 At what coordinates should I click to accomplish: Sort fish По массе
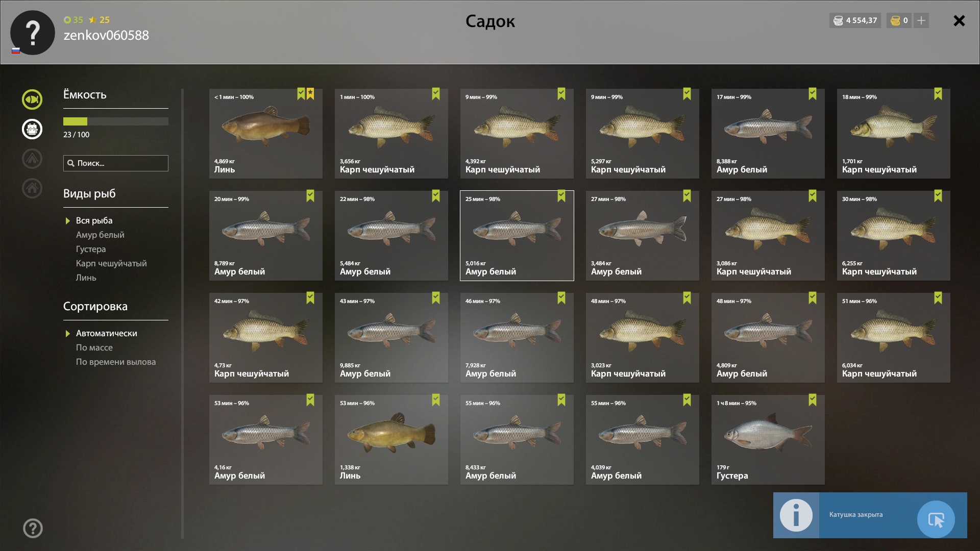[94, 347]
